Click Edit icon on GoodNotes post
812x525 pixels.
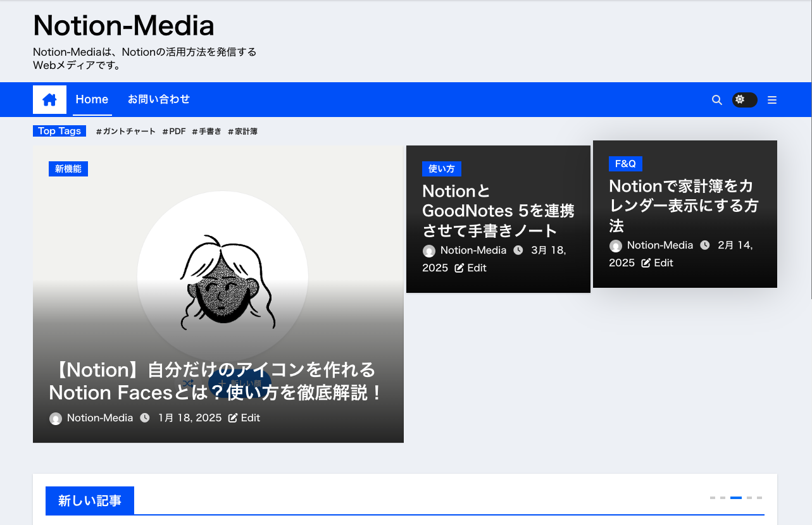coord(460,268)
